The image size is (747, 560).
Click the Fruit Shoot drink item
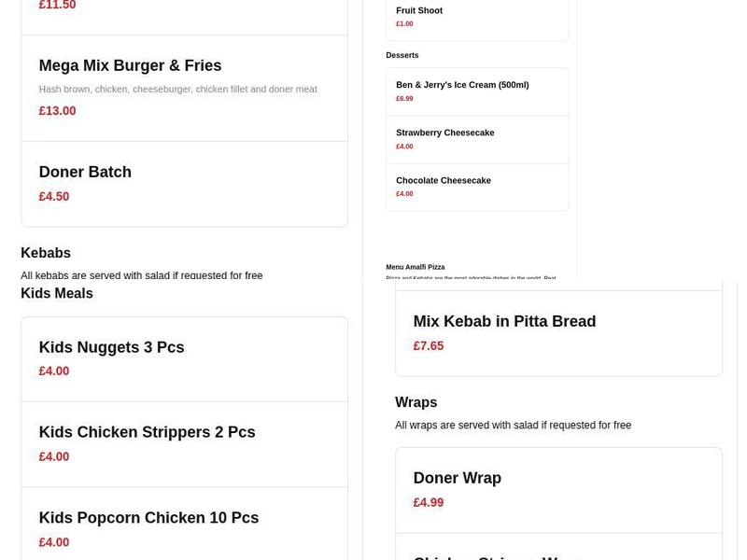(x=419, y=11)
